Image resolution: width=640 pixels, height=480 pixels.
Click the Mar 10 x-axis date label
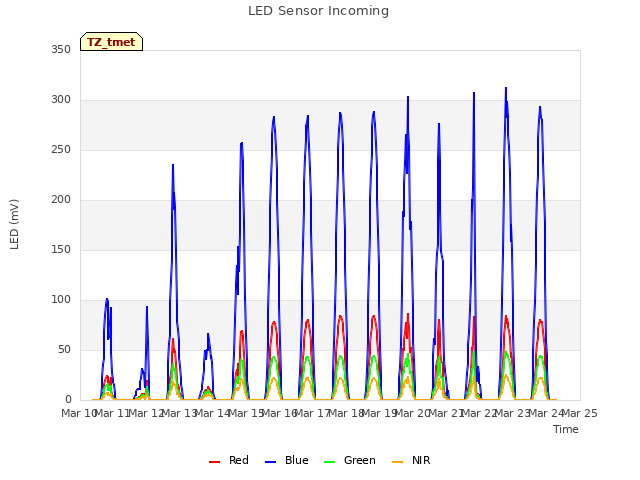tap(78, 413)
